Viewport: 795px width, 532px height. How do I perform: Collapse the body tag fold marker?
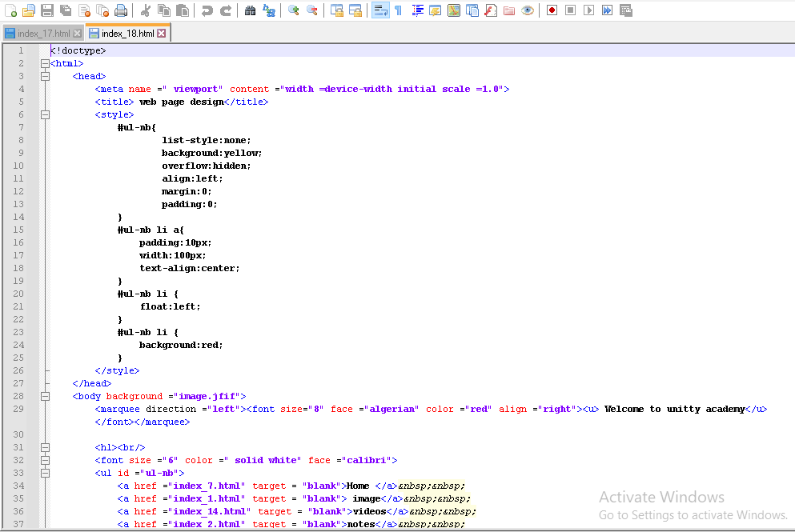click(45, 396)
